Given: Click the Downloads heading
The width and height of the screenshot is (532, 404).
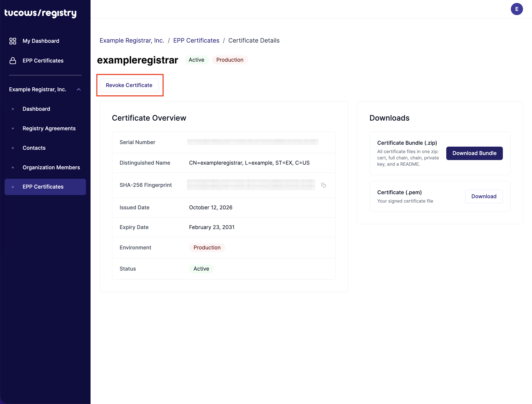Looking at the screenshot, I should 389,118.
